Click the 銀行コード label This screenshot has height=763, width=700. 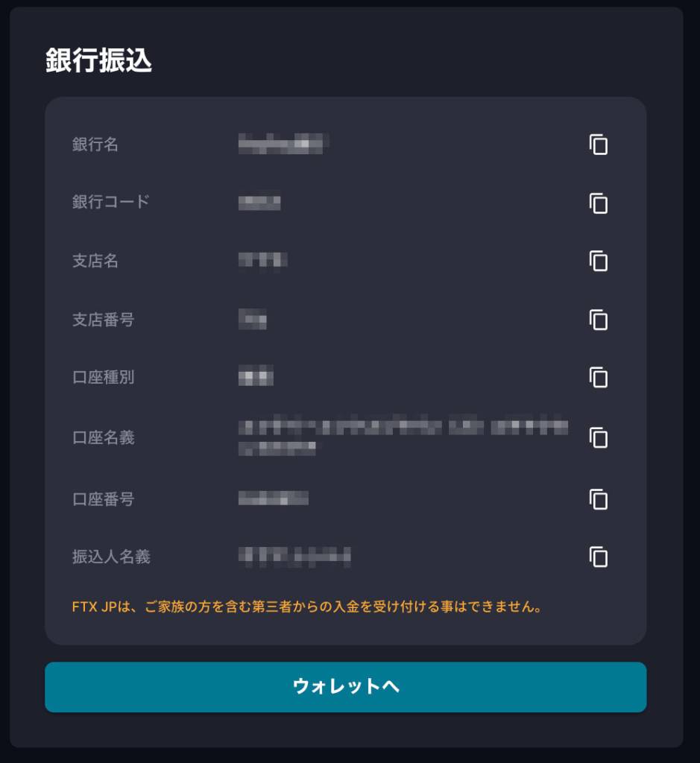click(110, 202)
